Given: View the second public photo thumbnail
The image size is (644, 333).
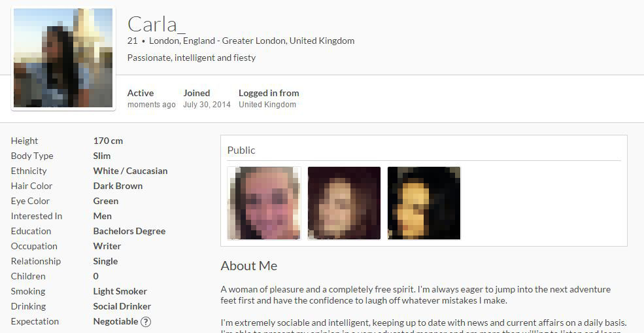Looking at the screenshot, I should [x=344, y=203].
